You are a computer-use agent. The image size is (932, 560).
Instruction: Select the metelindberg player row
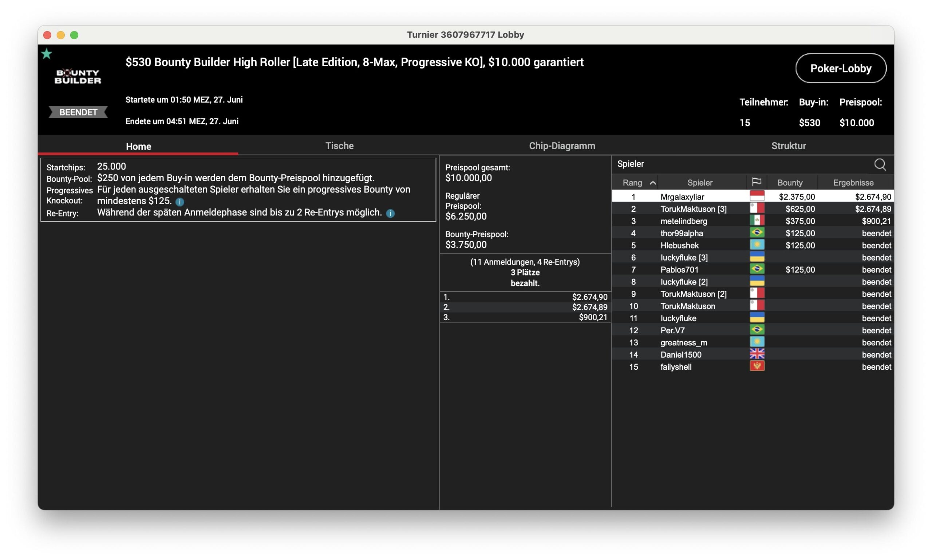tap(683, 221)
